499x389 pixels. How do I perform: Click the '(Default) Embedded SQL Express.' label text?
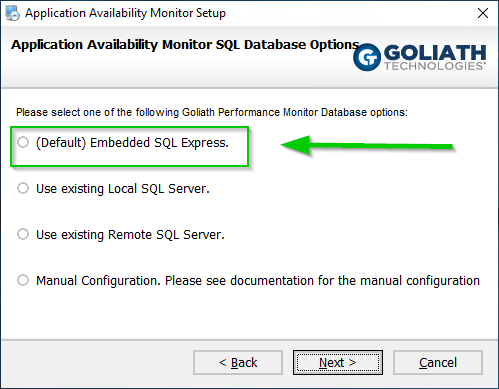pyautogui.click(x=132, y=143)
